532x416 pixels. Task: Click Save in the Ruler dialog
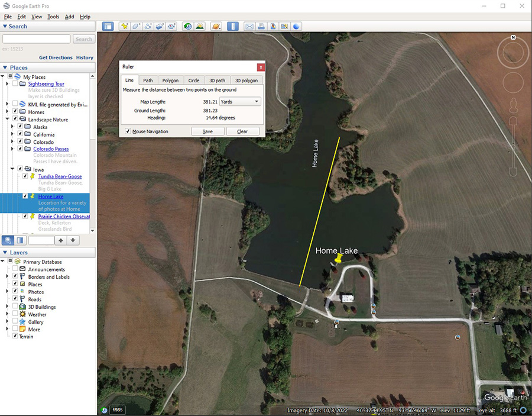[207, 131]
